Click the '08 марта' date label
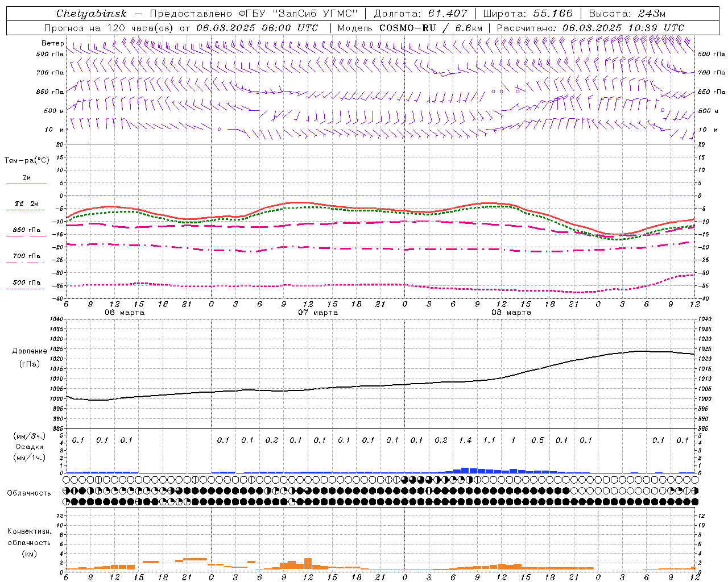This screenshot has height=582, width=728. [511, 313]
